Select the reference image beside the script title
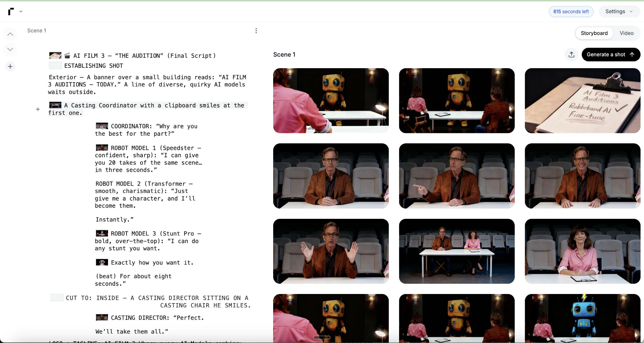 point(55,55)
